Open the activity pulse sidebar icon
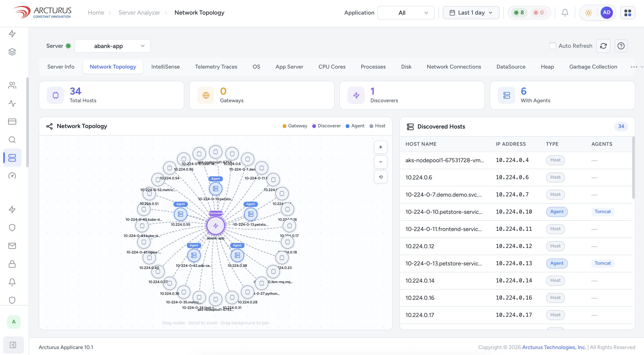This screenshot has height=355, width=644. click(12, 103)
